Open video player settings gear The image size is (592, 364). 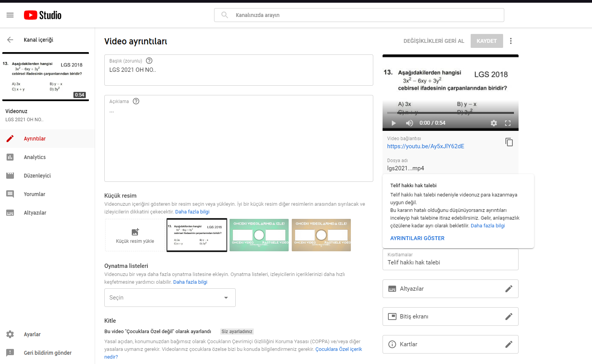494,123
